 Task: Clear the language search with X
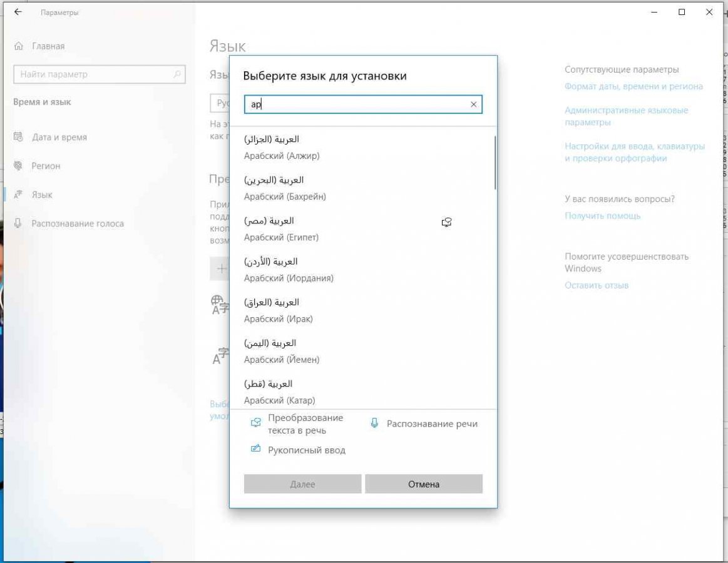(x=474, y=104)
